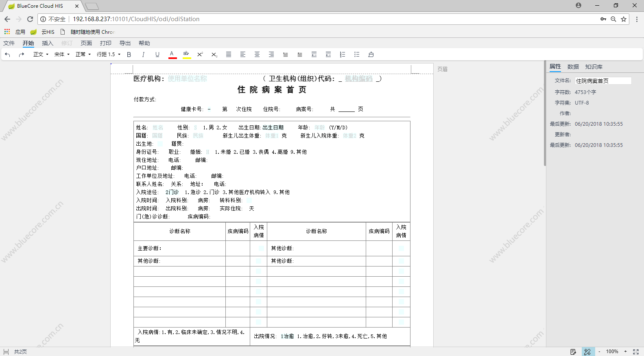
Task: Zoom out with the minus button
Action: point(599,352)
